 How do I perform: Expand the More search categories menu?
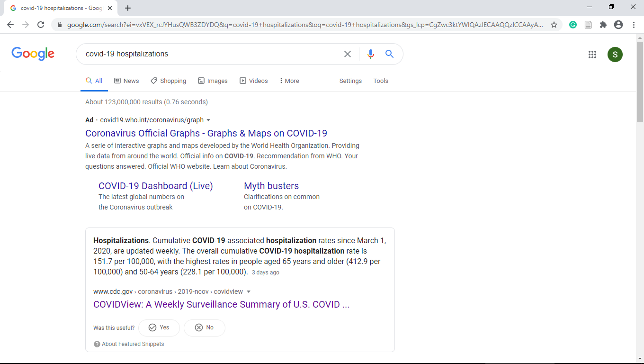click(289, 81)
